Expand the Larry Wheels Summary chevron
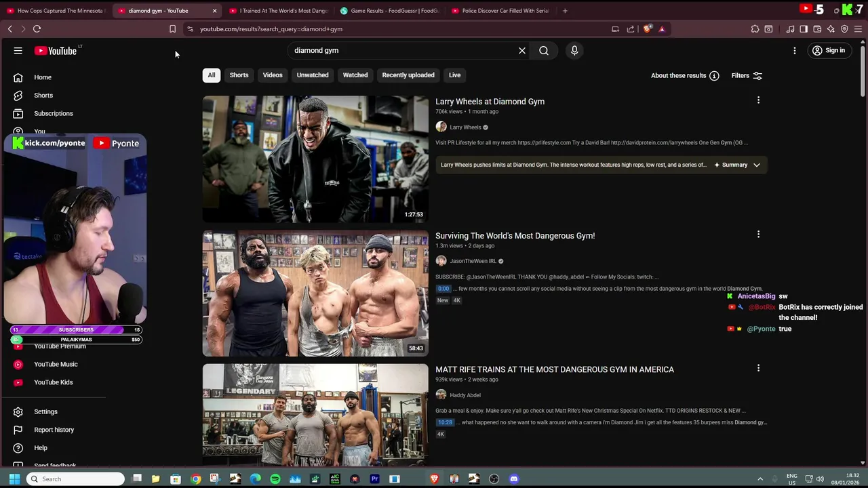This screenshot has width=868, height=488. point(757,165)
